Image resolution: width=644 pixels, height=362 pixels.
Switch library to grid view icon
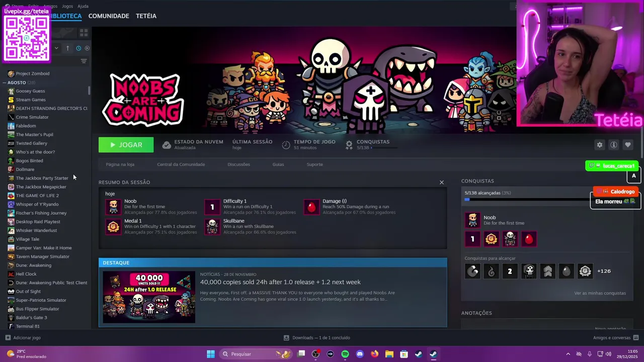84,33
